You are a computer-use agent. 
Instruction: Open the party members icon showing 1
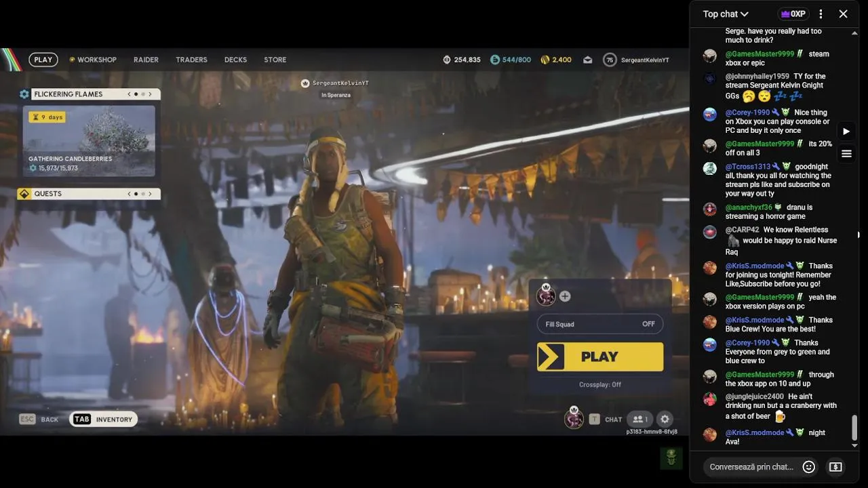click(x=639, y=420)
